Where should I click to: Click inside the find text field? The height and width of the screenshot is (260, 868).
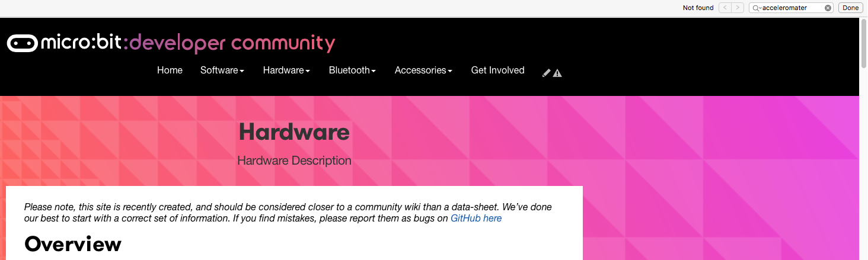(x=792, y=8)
